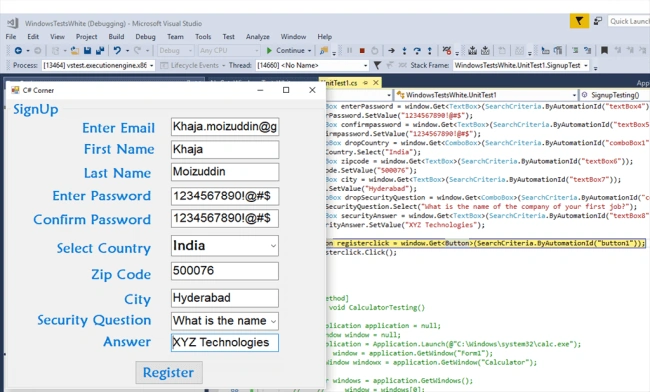The height and width of the screenshot is (392, 650).
Task: Click the Enter Email text field
Action: [225, 127]
